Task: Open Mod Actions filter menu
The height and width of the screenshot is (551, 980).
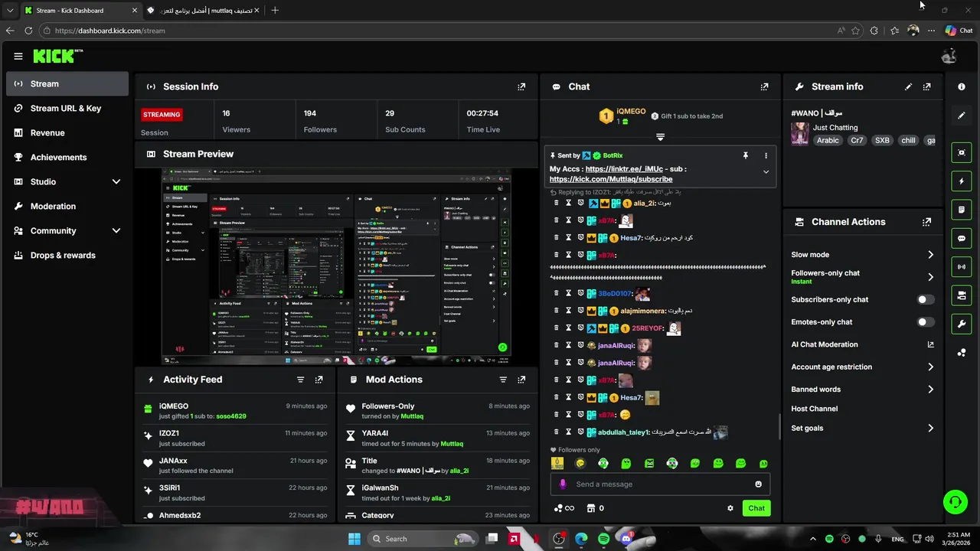Action: pos(503,380)
